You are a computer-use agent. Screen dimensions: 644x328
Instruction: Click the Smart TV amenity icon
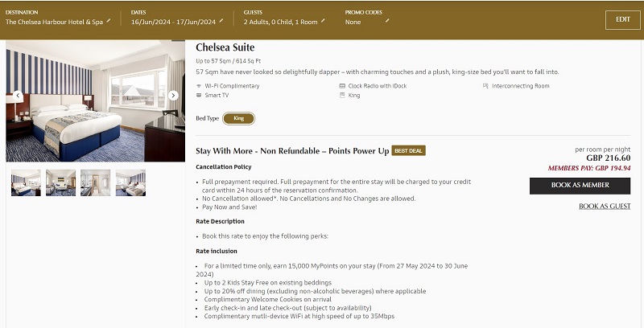coord(199,95)
